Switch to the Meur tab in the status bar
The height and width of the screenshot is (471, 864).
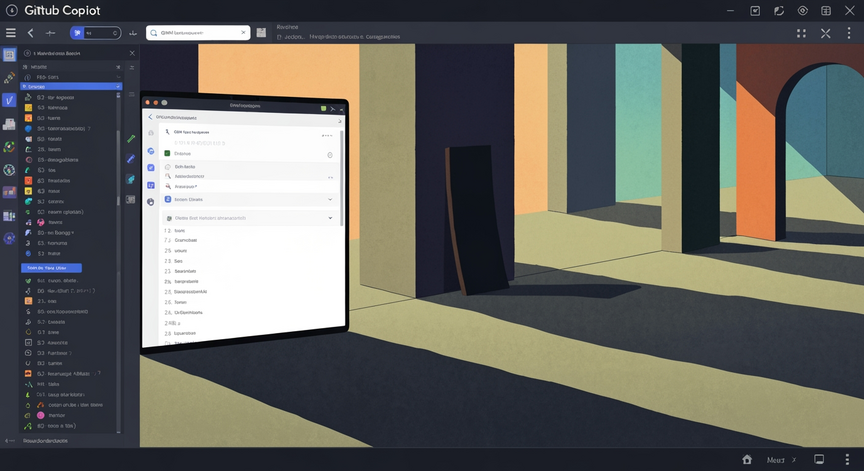click(775, 460)
